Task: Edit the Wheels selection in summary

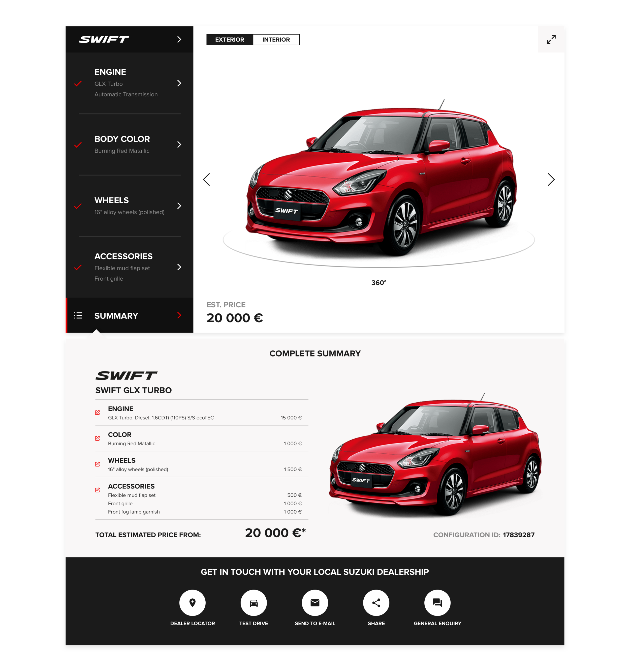Action: click(x=98, y=464)
